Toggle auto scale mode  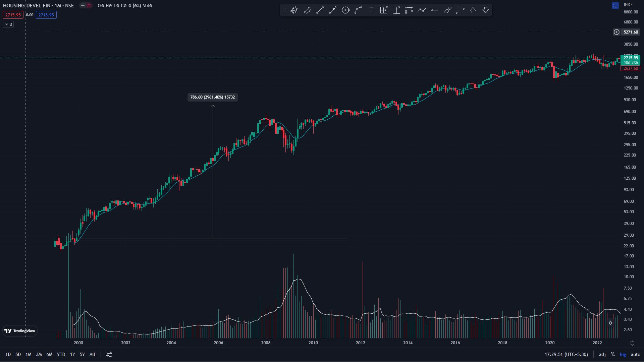click(636, 354)
